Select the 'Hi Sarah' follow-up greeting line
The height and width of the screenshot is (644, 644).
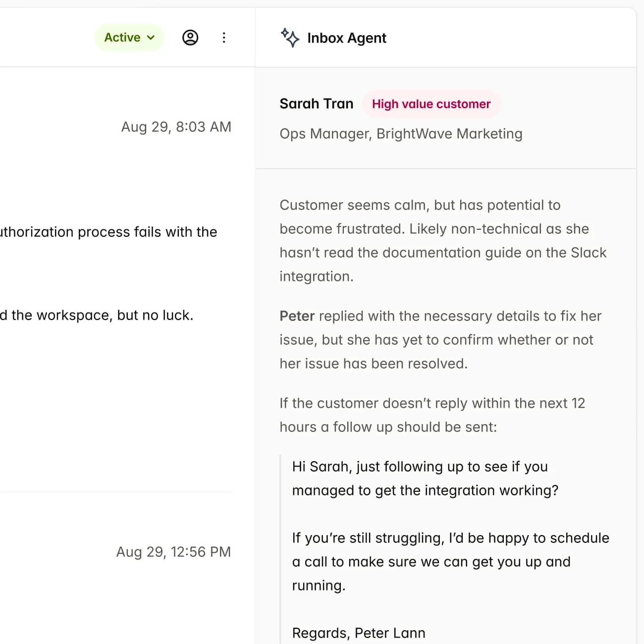click(420, 467)
